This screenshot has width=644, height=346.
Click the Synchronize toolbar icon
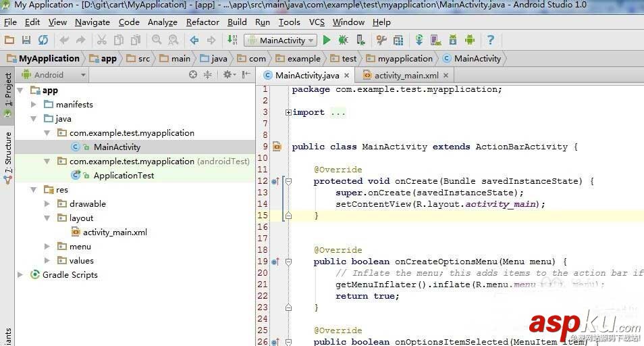(43, 40)
